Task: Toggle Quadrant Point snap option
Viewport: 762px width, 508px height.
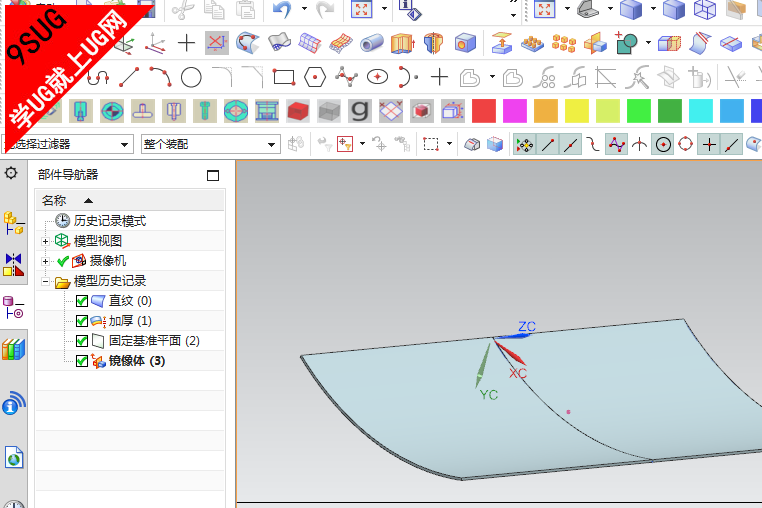Action: click(686, 144)
